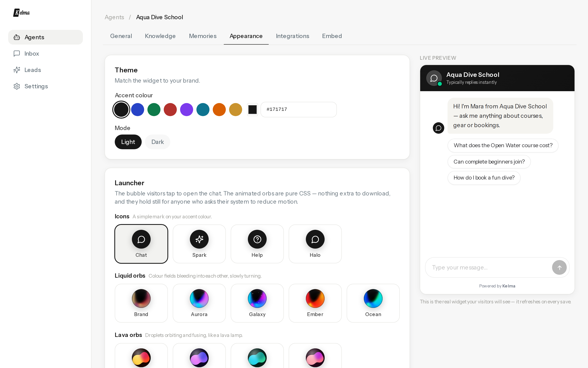Choose the Galaxy liquid orb
This screenshot has height=368, width=588.
(x=257, y=303)
